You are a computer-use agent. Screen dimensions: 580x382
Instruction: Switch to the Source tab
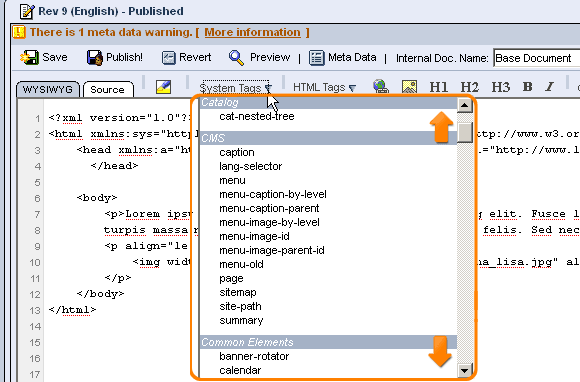tap(108, 90)
